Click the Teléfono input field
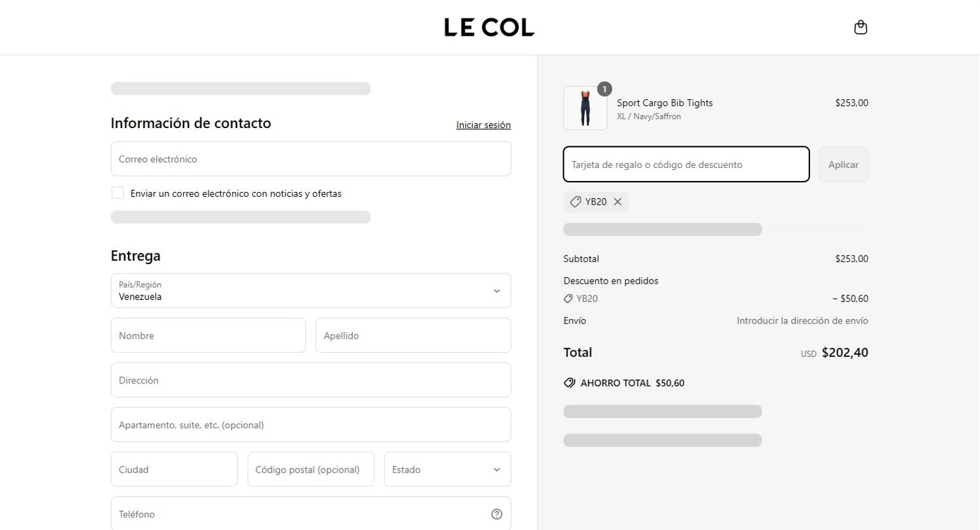 [311, 514]
